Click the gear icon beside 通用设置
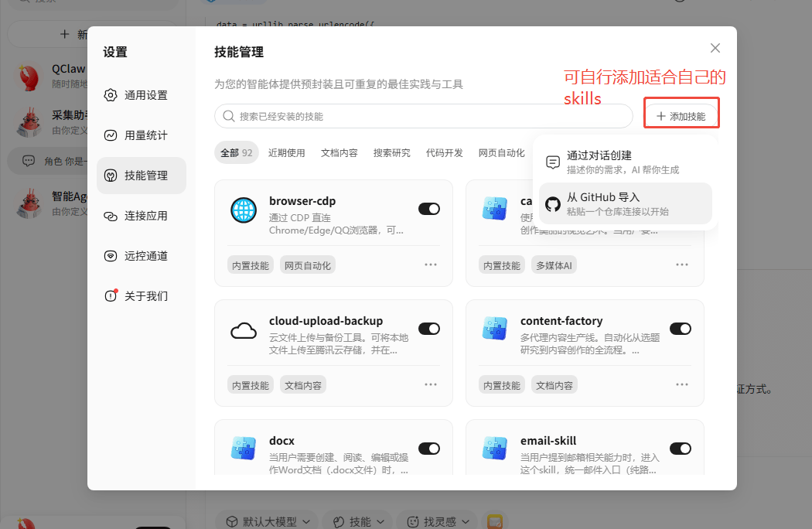The width and height of the screenshot is (812, 529). (x=111, y=95)
